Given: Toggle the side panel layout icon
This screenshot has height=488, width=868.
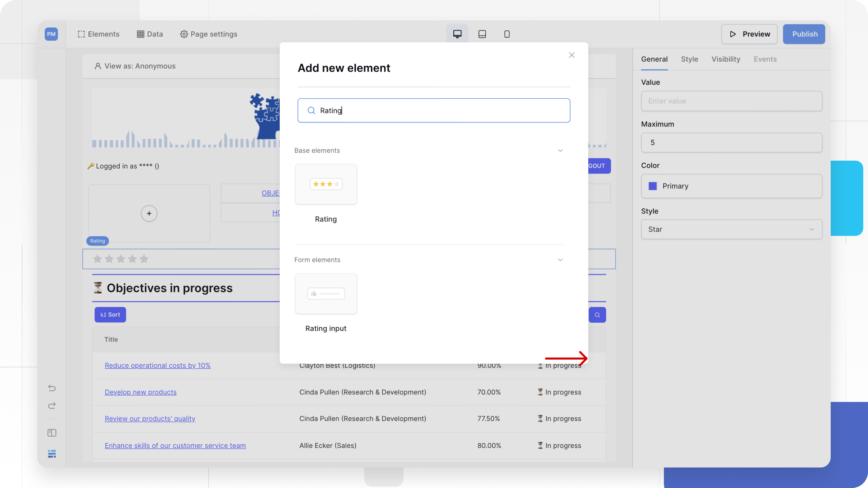Looking at the screenshot, I should click(52, 433).
